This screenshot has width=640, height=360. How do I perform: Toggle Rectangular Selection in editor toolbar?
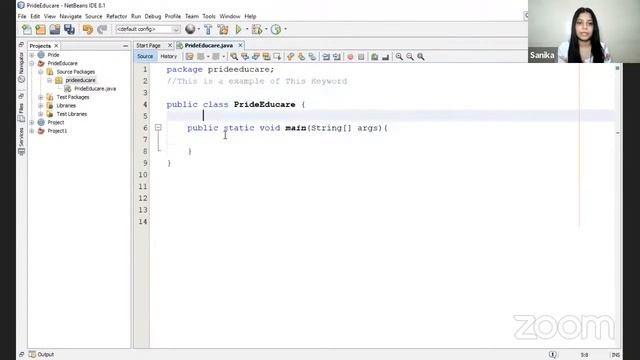click(x=277, y=57)
